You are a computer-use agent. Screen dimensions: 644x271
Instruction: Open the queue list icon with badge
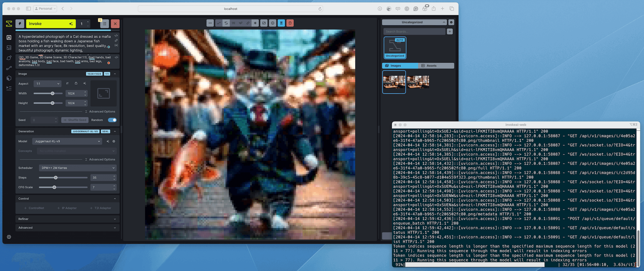pyautogui.click(x=104, y=24)
